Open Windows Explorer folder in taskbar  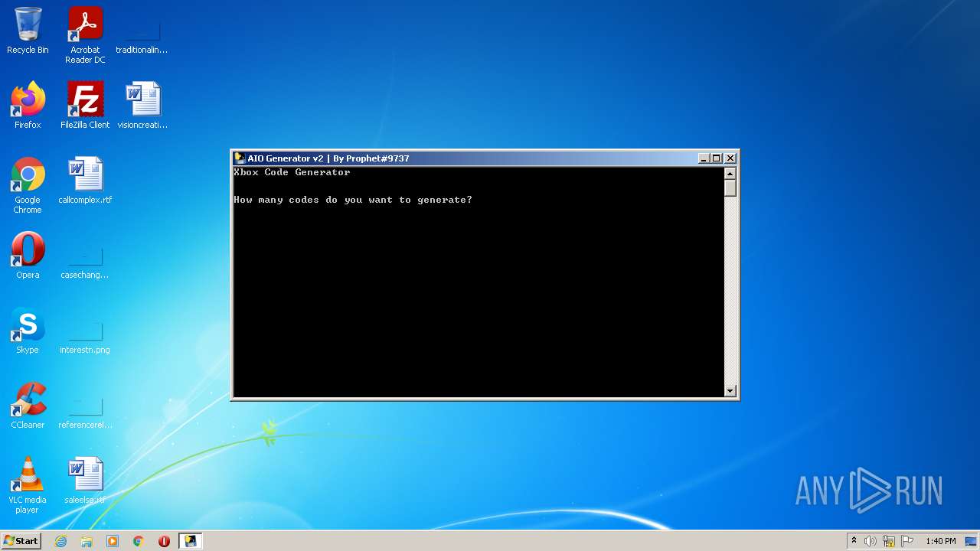coord(87,541)
